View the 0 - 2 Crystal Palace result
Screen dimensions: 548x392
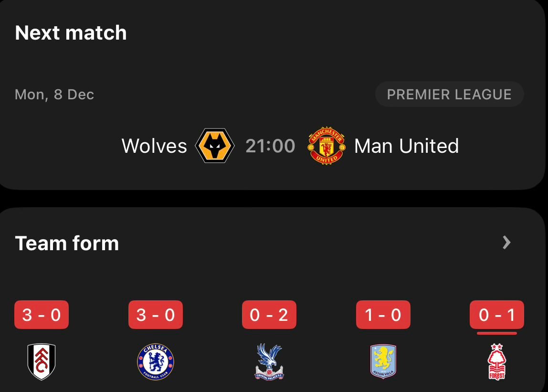point(269,315)
